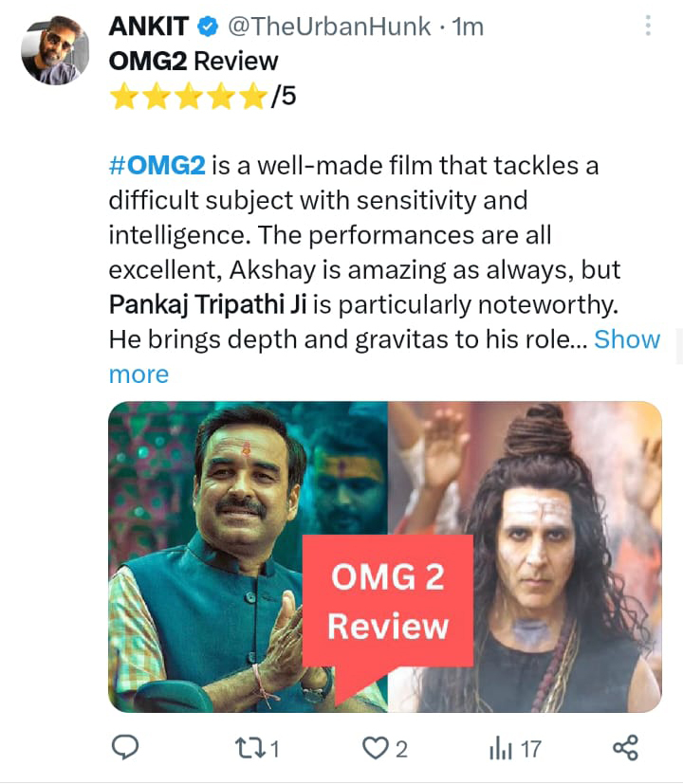Select the last star of the 5-star rating
The image size is (683, 784).
click(x=251, y=96)
